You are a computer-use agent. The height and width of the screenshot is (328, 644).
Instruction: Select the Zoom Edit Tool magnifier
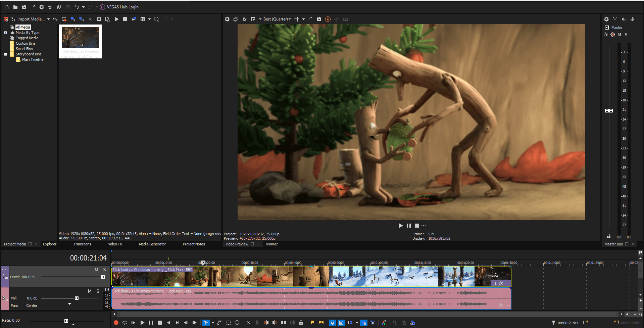point(237,323)
